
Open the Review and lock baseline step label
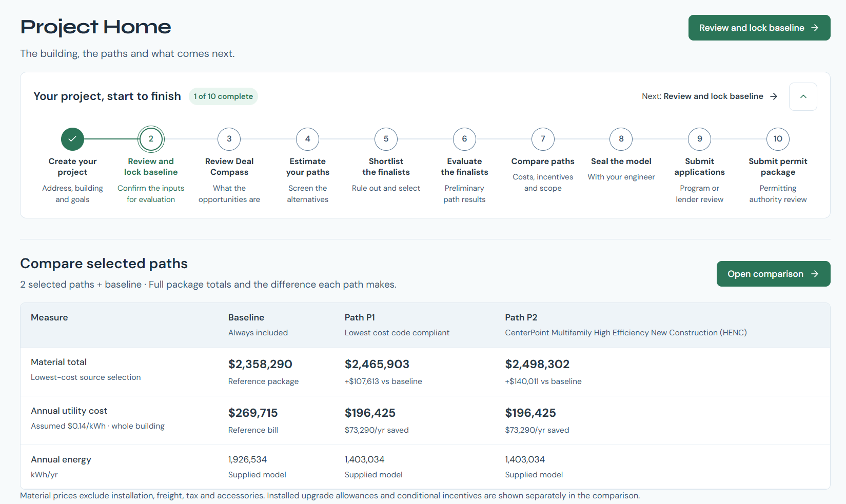[x=151, y=167]
